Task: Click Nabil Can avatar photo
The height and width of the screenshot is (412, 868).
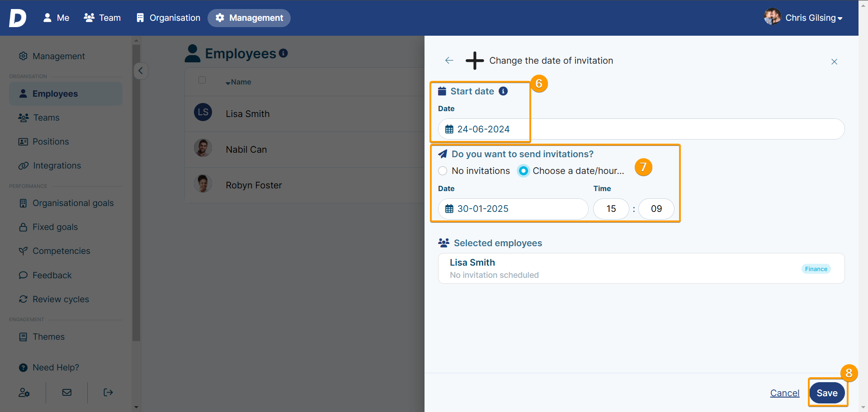Action: pyautogui.click(x=203, y=148)
